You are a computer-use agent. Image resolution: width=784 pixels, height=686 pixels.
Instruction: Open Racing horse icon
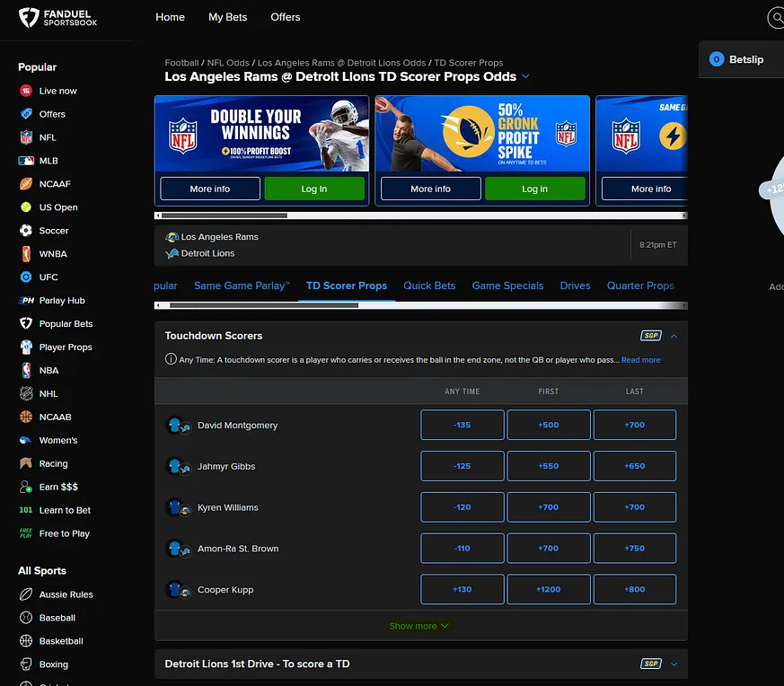click(26, 463)
